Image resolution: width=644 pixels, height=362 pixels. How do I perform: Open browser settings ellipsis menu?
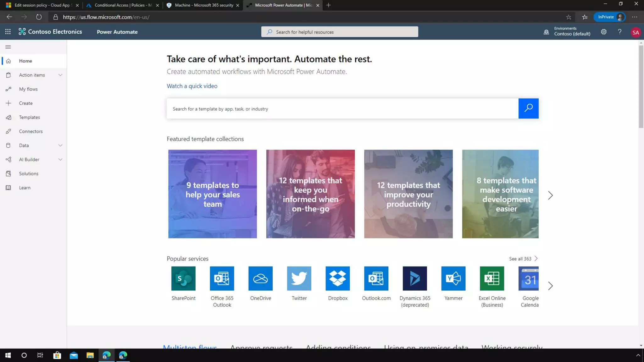coord(635,17)
